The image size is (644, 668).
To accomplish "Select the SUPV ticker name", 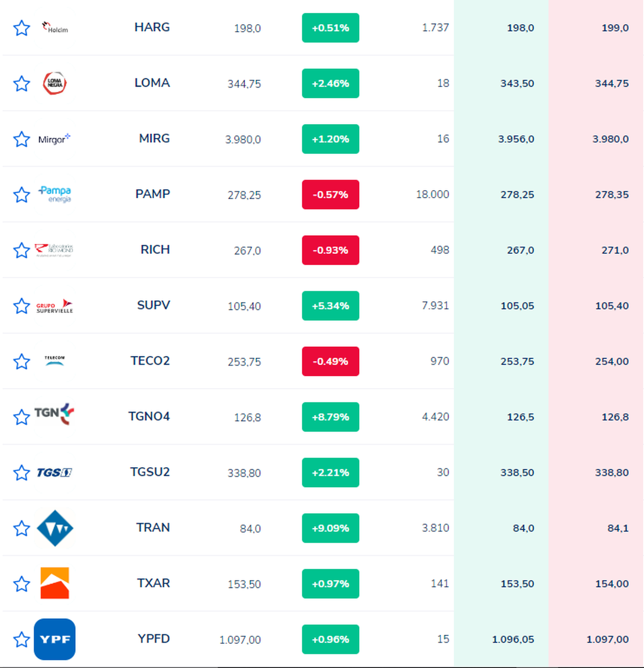I will [153, 305].
